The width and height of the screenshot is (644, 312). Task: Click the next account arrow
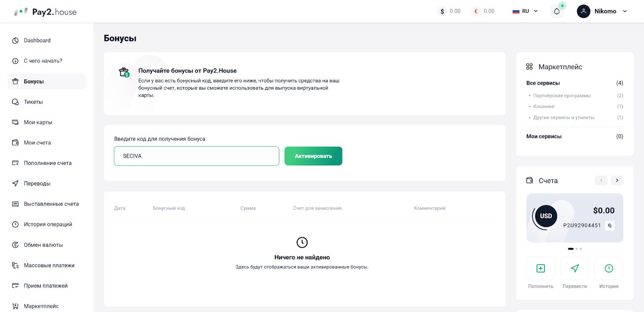(x=617, y=180)
